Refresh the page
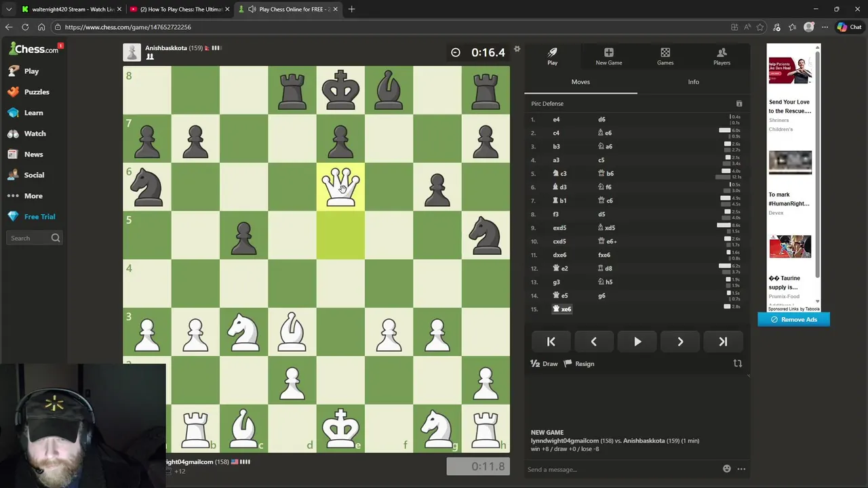Image resolution: width=868 pixels, height=488 pixels. tap(25, 27)
